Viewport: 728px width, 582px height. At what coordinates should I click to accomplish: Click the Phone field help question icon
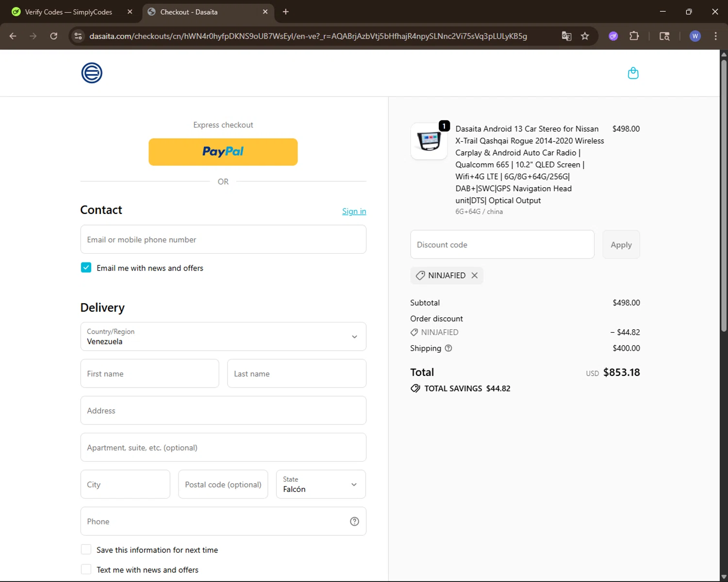click(x=354, y=521)
